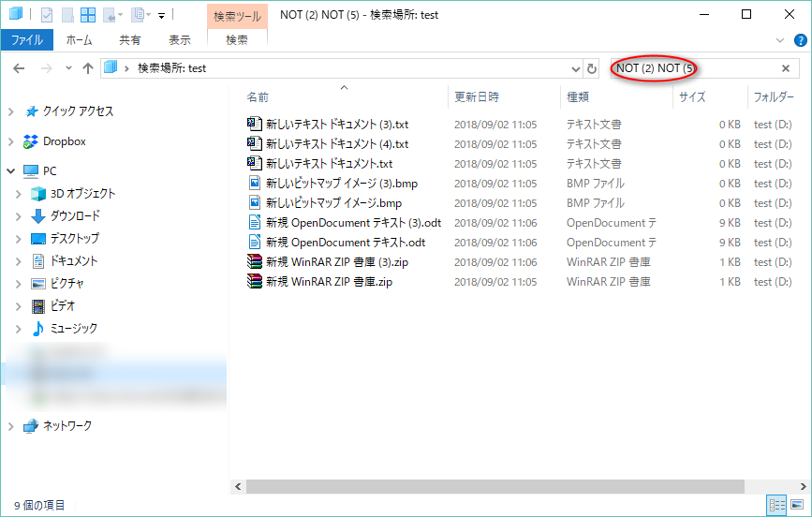The image size is (812, 517).
Task: Click the help question mark icon
Action: 800,40
